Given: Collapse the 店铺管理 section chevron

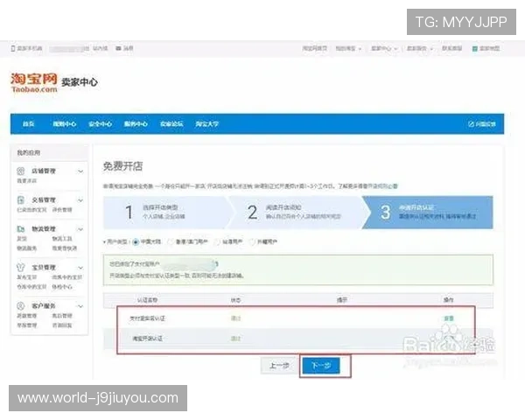Looking at the screenshot, I should coord(80,171).
